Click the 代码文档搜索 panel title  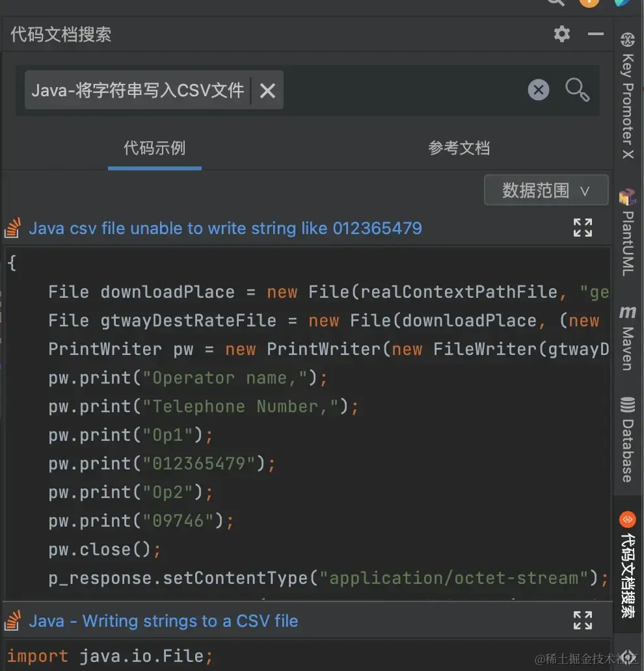60,34
